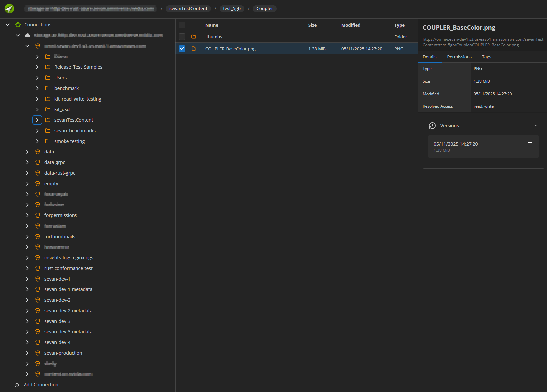The width and height of the screenshot is (547, 392).
Task: Click the Users folder icon
Action: pos(48,78)
